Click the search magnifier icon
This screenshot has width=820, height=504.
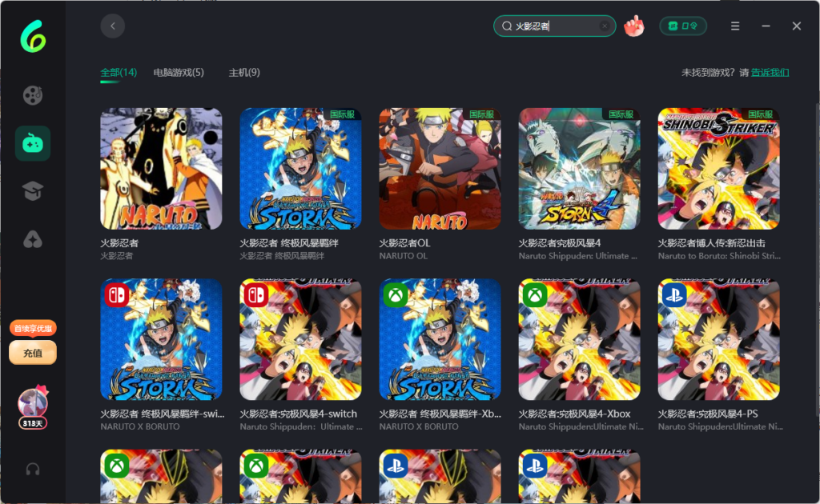506,26
